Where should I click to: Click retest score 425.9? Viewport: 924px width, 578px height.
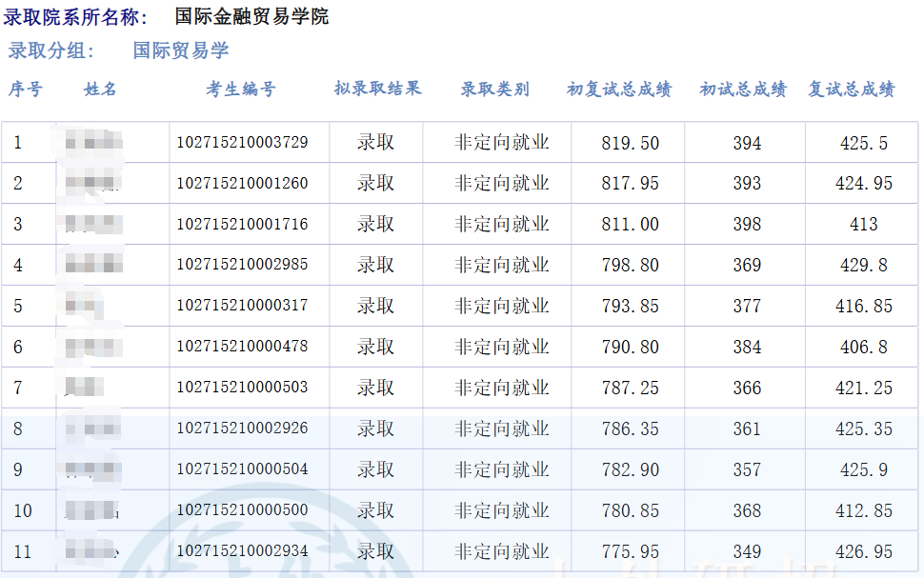pos(863,470)
